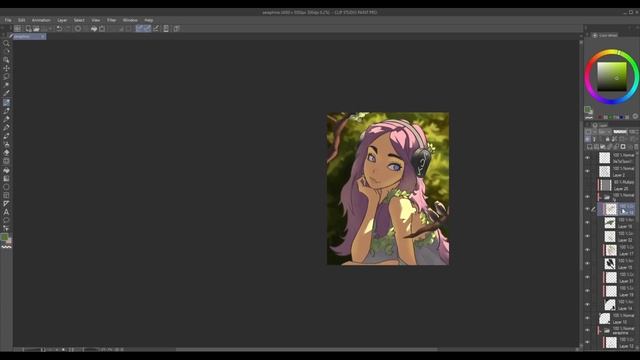Image resolution: width=640 pixels, height=360 pixels.
Task: Hide Layer 14 via eye icon
Action: click(588, 304)
